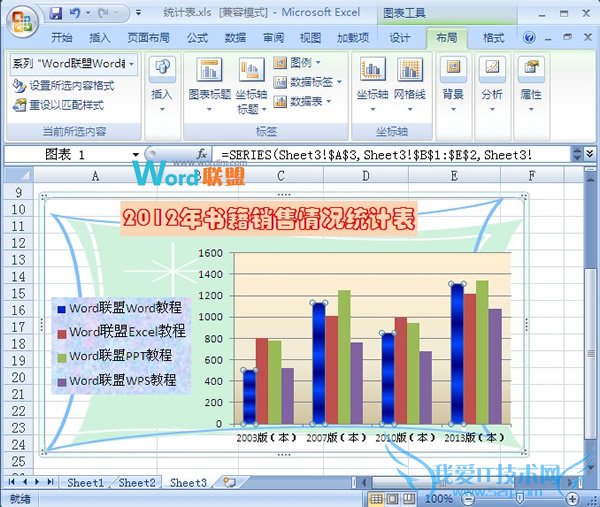Image resolution: width=600 pixels, height=507 pixels.
Task: Click the Office button orb
Action: click(22, 23)
